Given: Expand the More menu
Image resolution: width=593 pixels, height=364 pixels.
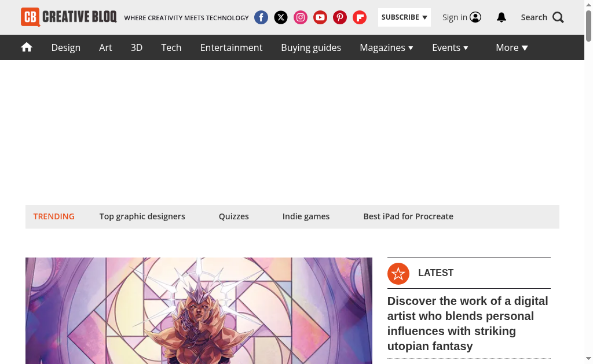Looking at the screenshot, I should 512,47.
